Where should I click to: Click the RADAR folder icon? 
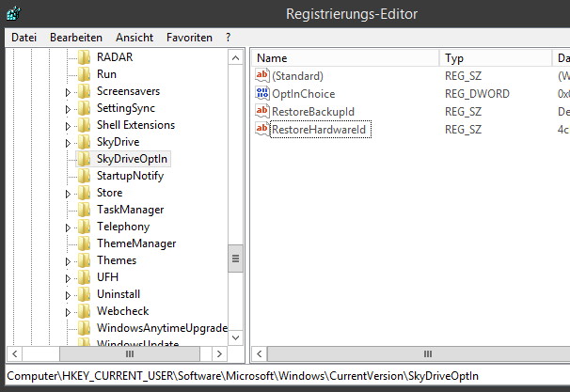coord(85,57)
